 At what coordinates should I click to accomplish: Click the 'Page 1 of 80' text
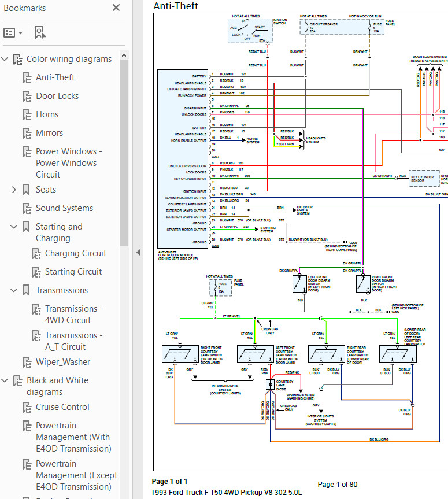point(337,485)
